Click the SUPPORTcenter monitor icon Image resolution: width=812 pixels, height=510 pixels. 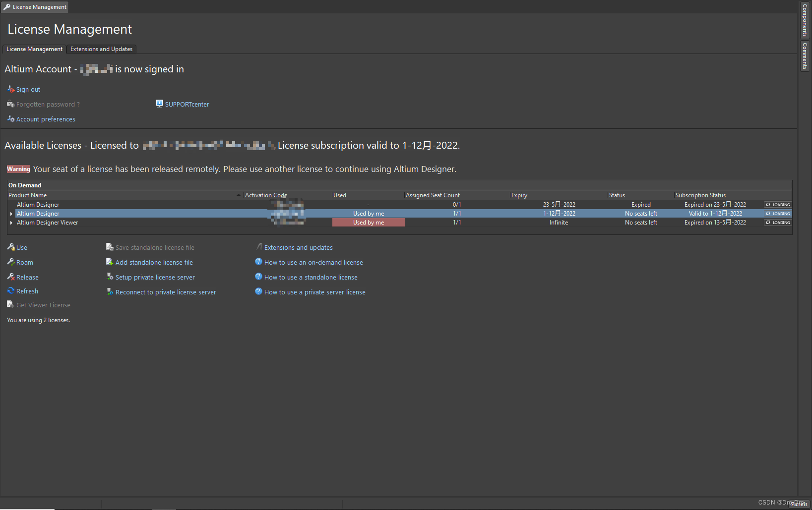(x=159, y=104)
